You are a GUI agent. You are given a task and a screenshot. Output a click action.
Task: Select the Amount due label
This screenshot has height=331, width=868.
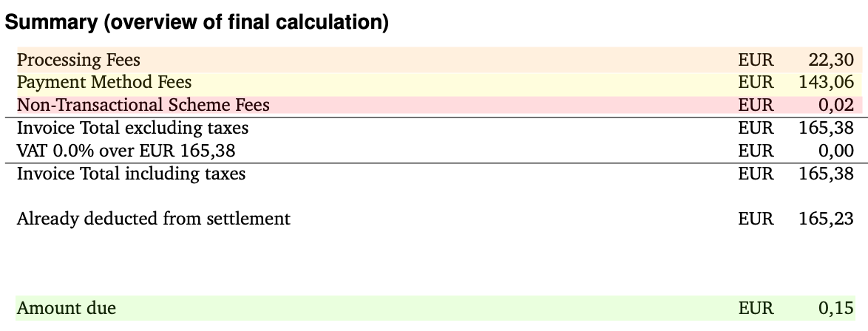coord(67,308)
